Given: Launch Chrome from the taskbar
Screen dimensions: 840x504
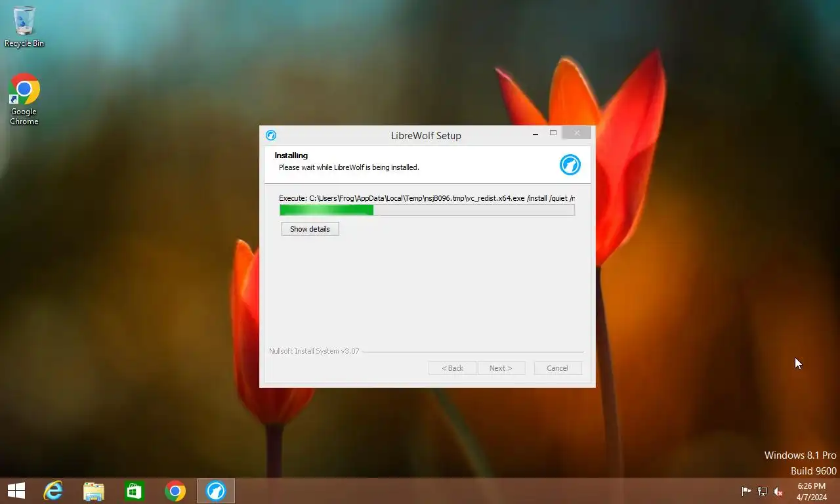Looking at the screenshot, I should tap(175, 491).
